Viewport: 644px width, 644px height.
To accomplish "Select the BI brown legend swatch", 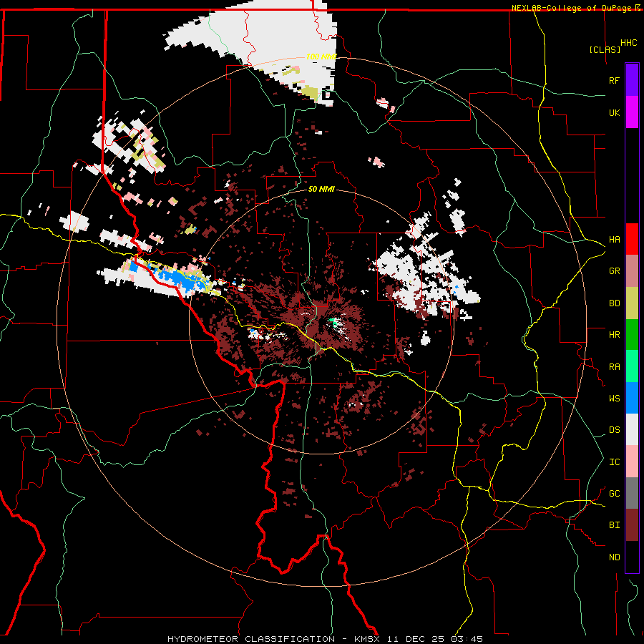I will [632, 525].
